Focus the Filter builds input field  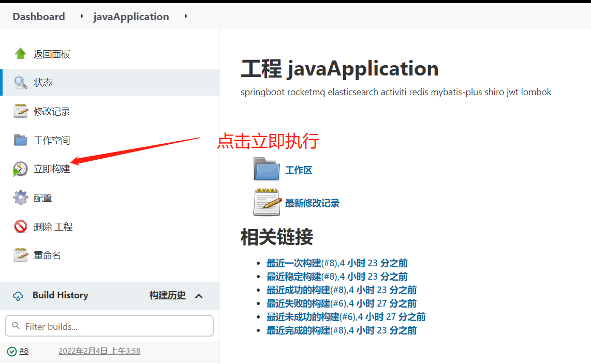pyautogui.click(x=109, y=326)
